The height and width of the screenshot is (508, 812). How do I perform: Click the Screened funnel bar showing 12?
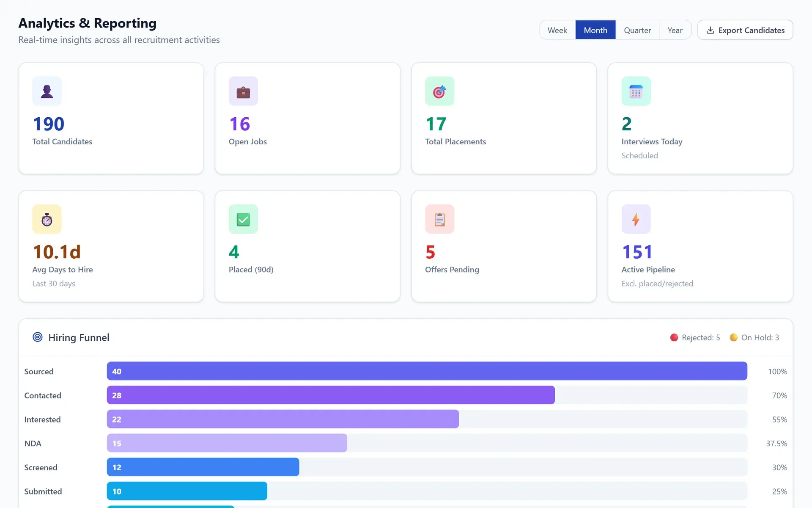(203, 467)
